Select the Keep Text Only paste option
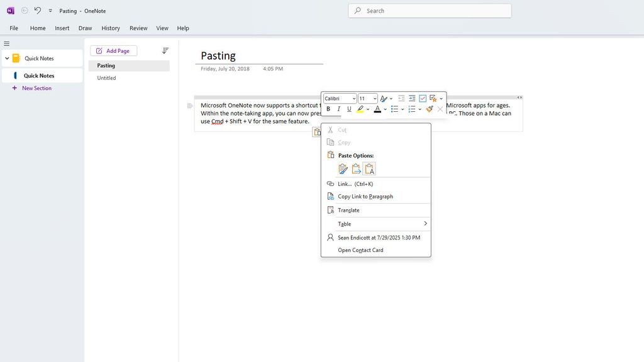The width and height of the screenshot is (644, 362). click(369, 168)
